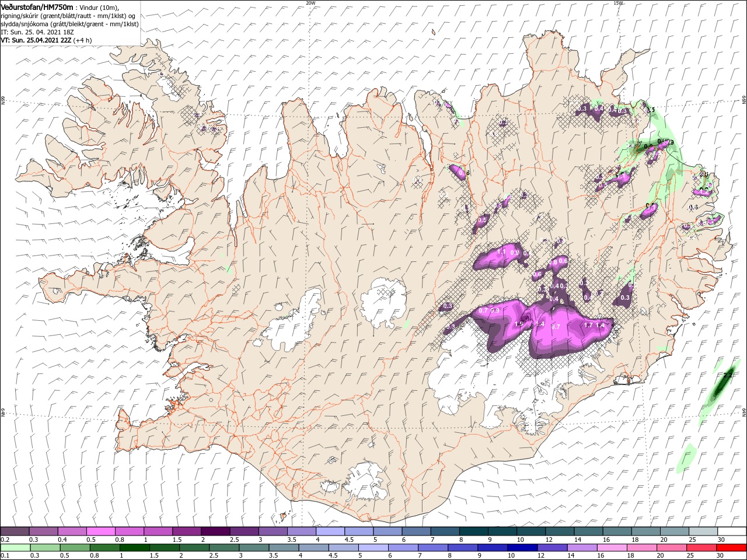This screenshot has width=747, height=560.
Task: Click the deep navy blue swatch above label 10, lower legend
Action: click(x=522, y=548)
